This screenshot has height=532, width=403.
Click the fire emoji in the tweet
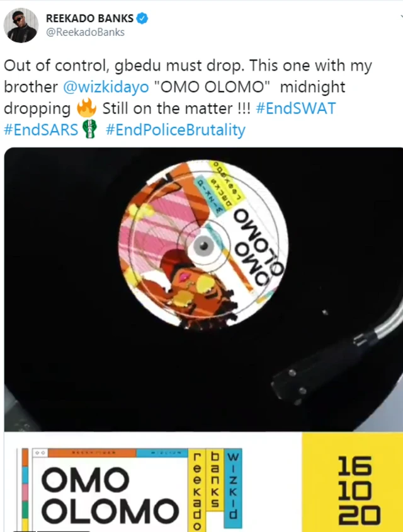coord(86,108)
